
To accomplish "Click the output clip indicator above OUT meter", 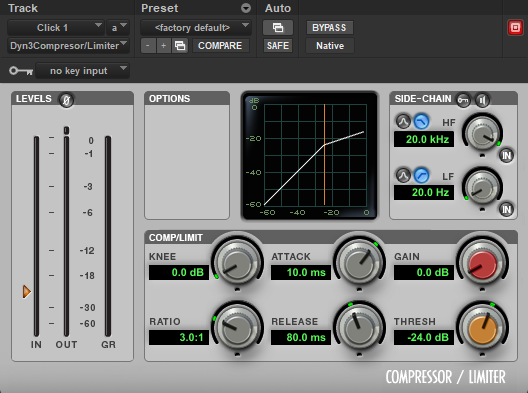I will 66,130.
